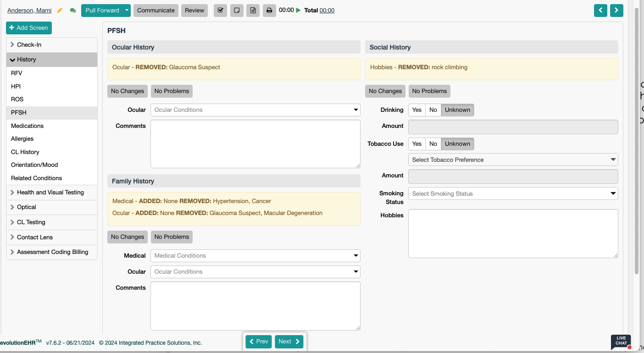Image resolution: width=644 pixels, height=353 pixels.
Task: Open the document icon in toolbar
Action: coord(253,11)
